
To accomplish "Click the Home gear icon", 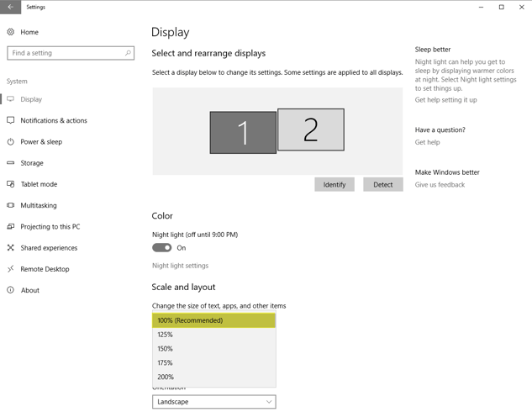I will coord(11,32).
